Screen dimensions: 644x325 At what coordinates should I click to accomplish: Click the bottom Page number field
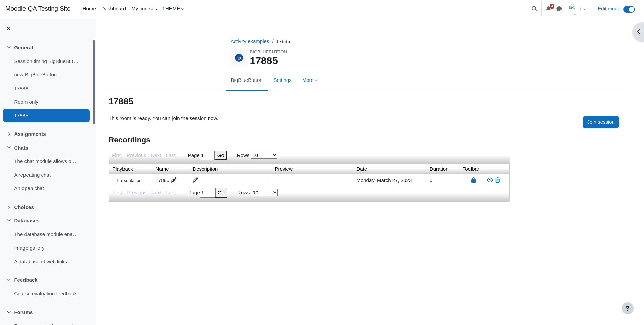point(207,193)
